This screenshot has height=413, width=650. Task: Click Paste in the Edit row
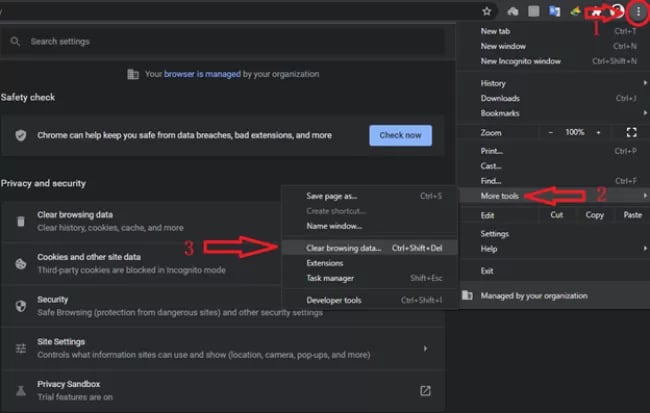pos(633,215)
